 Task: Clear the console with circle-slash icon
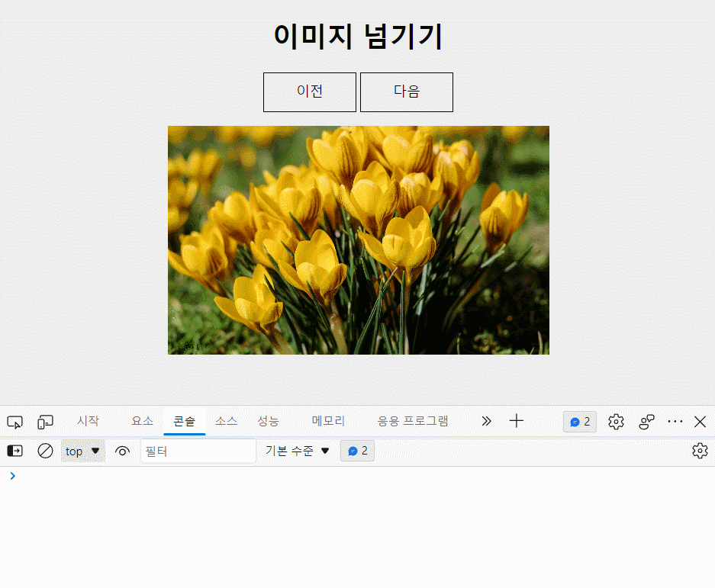[x=45, y=451]
